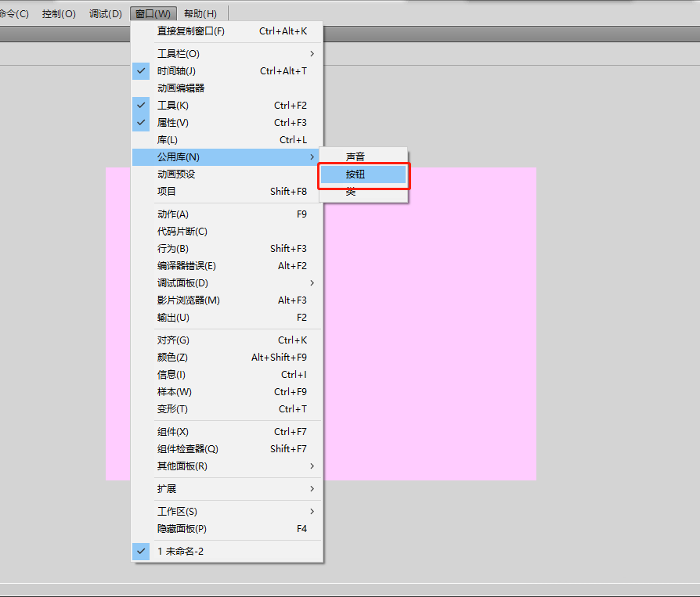Open the 项目 panel
This screenshot has height=597, width=700.
227,192
